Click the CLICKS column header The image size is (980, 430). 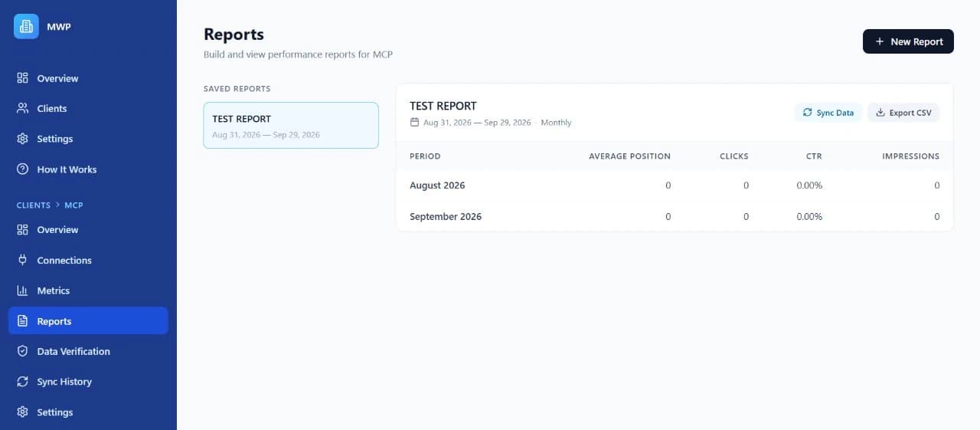pos(734,156)
